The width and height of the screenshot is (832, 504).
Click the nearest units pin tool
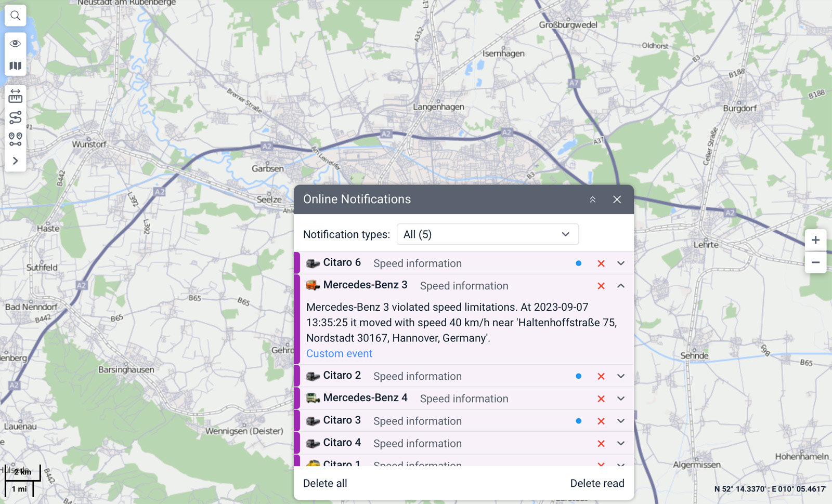pos(16,139)
